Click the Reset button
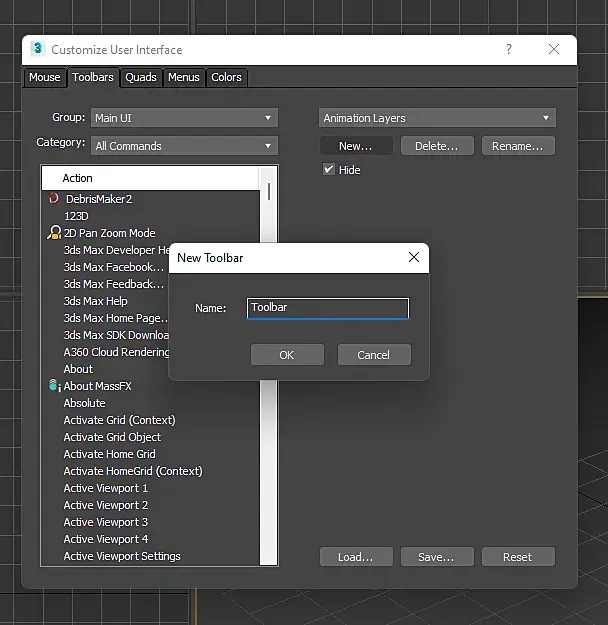The height and width of the screenshot is (625, 608). [518, 556]
